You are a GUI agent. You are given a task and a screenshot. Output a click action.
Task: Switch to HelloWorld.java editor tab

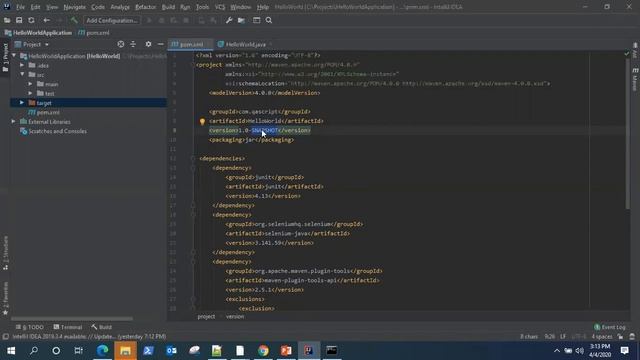[245, 44]
